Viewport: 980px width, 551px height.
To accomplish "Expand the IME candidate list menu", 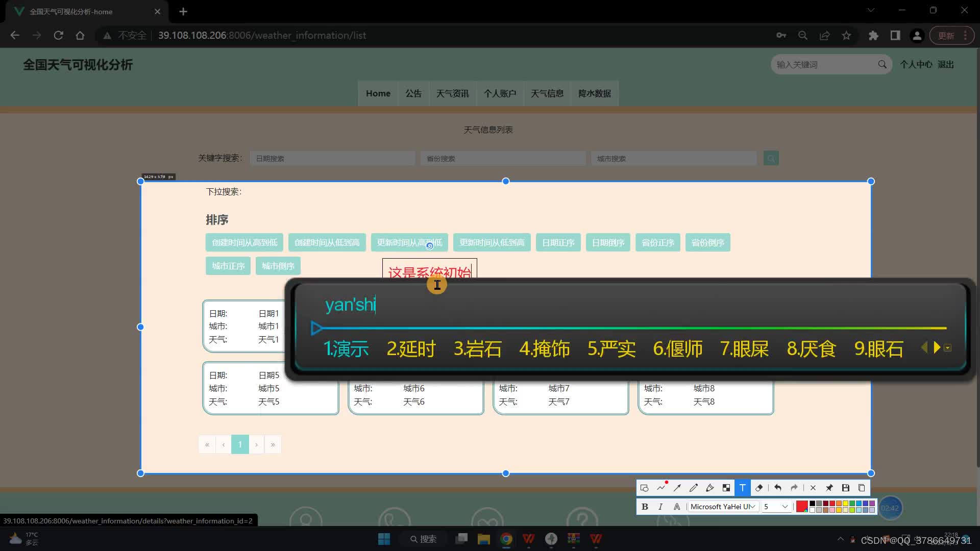I will coord(948,348).
